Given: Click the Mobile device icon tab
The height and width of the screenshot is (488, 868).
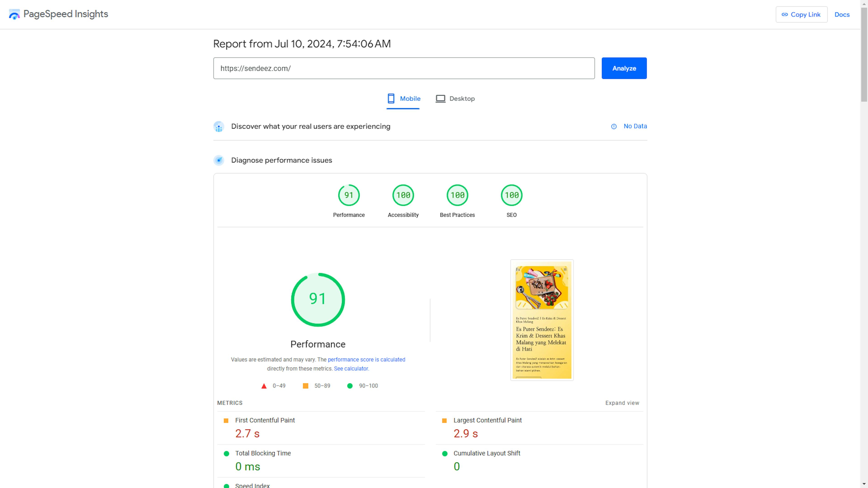Looking at the screenshot, I should [390, 98].
